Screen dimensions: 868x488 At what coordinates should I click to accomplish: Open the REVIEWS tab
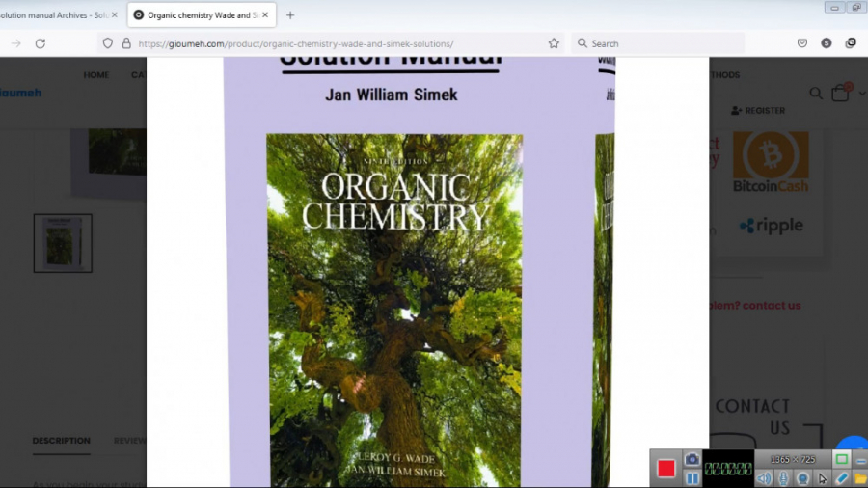click(130, 441)
